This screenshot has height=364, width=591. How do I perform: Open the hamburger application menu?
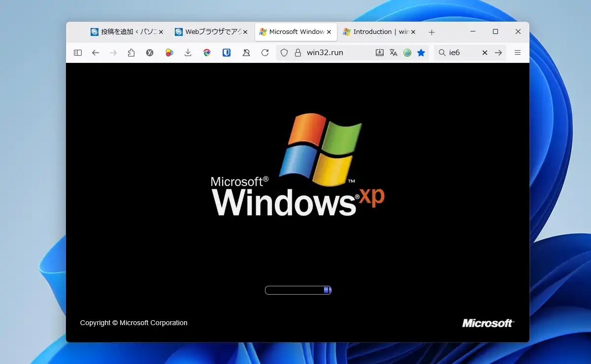point(518,53)
